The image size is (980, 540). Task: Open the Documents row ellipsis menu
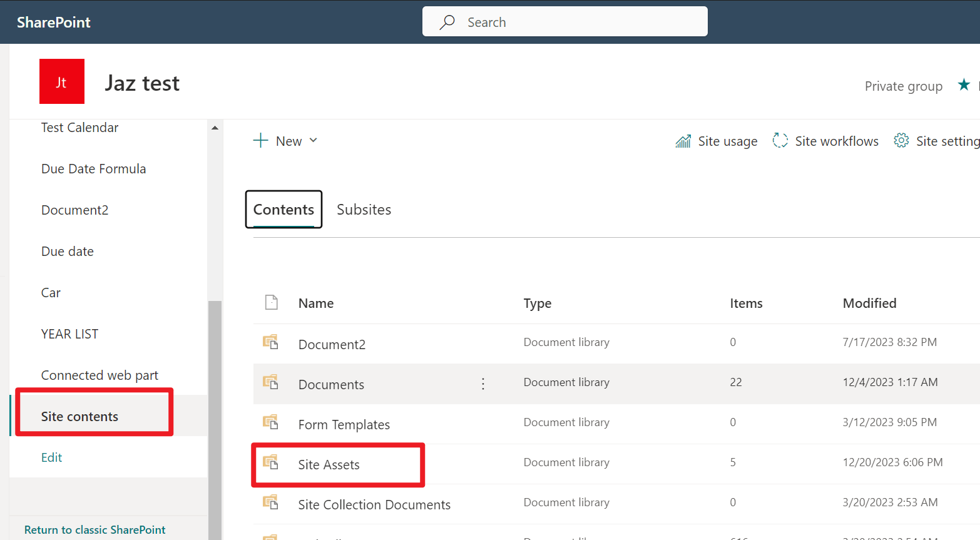pos(482,383)
